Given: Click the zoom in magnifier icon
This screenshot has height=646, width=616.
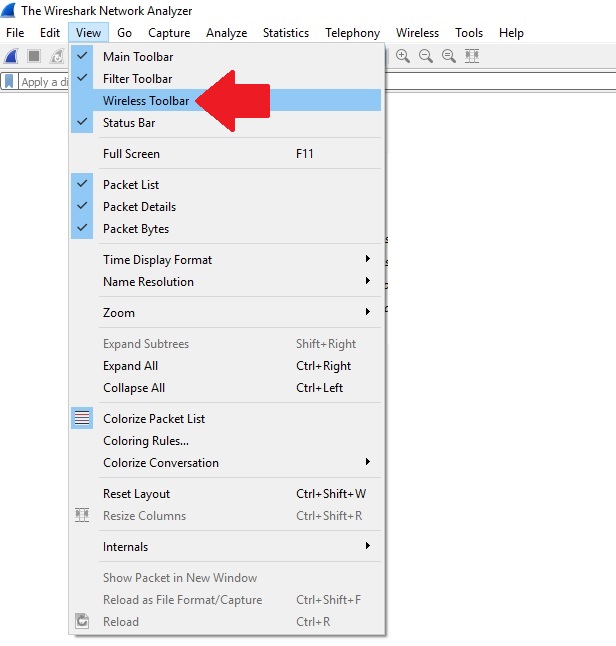Looking at the screenshot, I should point(403,56).
